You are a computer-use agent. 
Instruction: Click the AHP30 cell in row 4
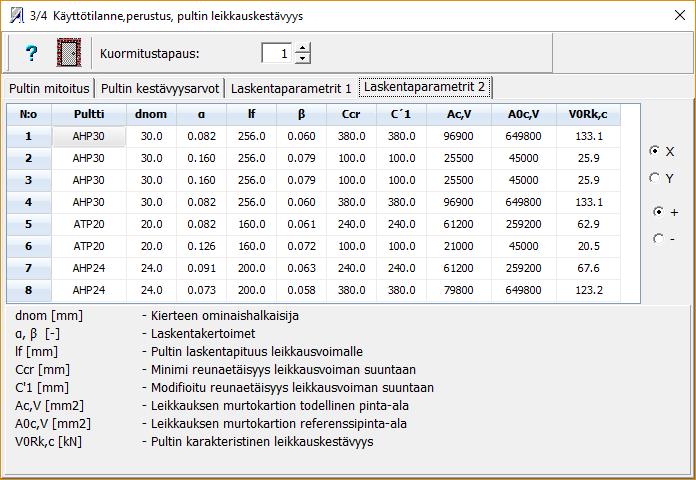coord(89,202)
